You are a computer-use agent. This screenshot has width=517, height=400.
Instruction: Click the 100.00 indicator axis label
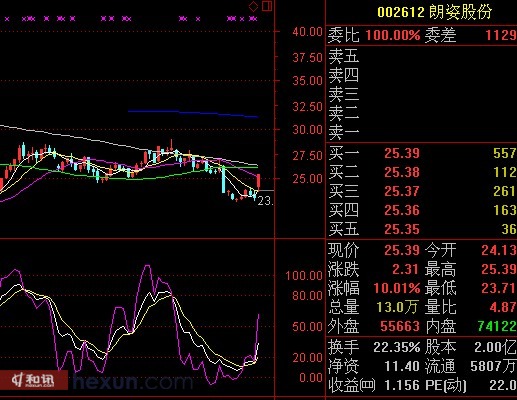(304, 276)
